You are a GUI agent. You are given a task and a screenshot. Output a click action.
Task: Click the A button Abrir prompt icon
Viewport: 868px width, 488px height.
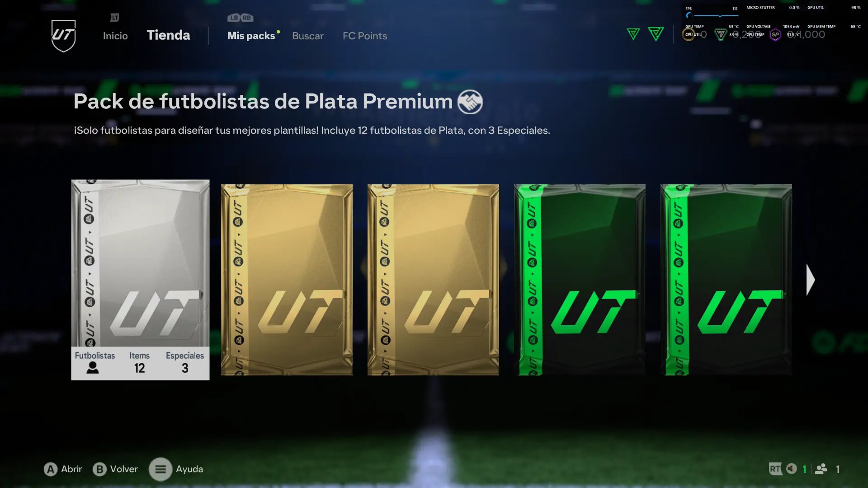(51, 469)
